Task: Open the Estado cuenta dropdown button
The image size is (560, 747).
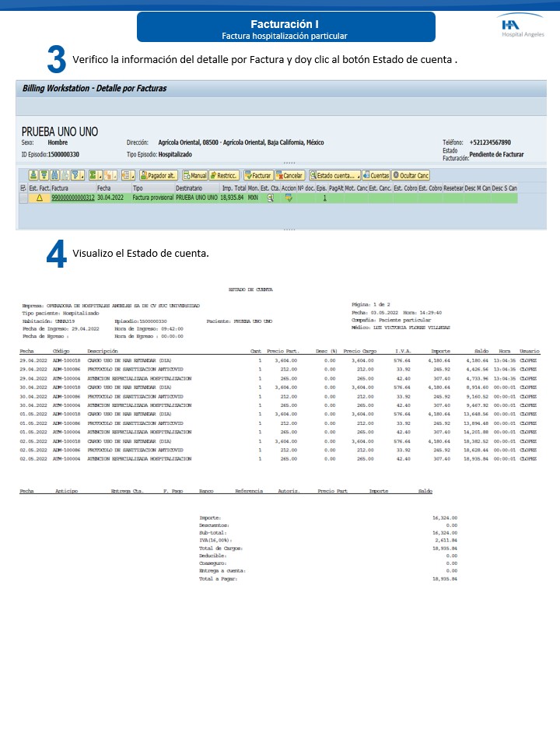Action: (334, 176)
